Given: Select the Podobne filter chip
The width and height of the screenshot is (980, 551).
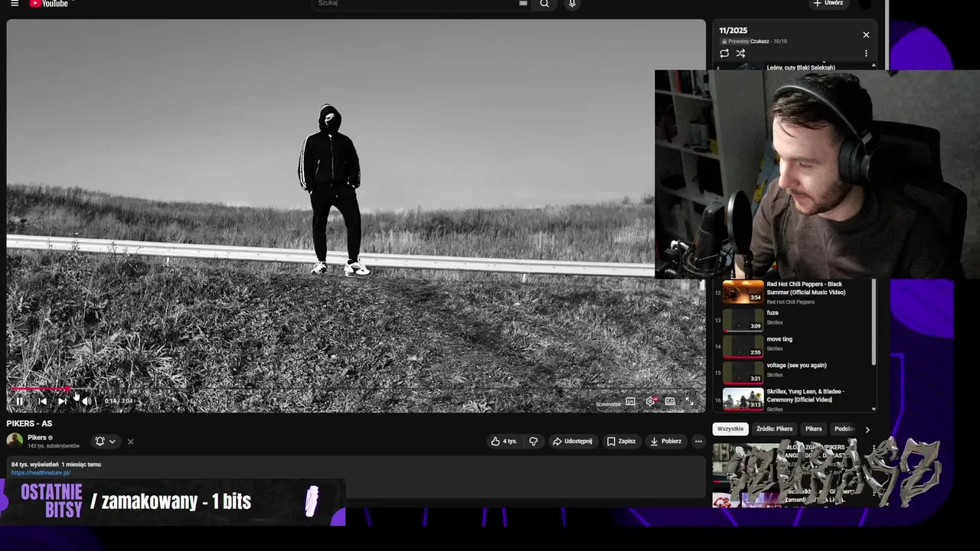Looking at the screenshot, I should click(844, 429).
